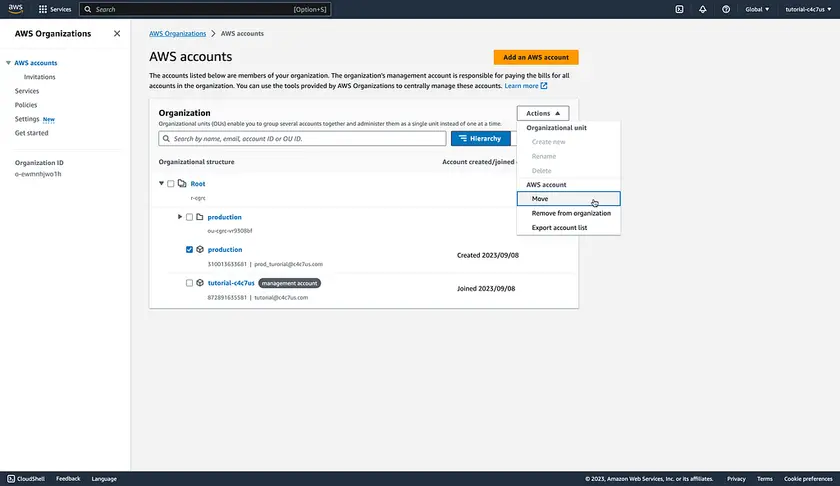Click the Account created/joined column header
The width and height of the screenshot is (840, 486).
click(x=478, y=161)
